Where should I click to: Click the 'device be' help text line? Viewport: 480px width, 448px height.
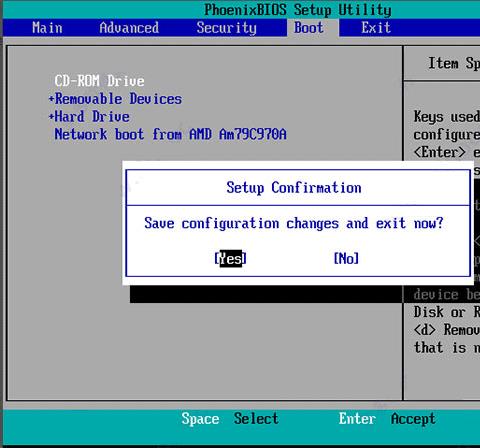447,295
